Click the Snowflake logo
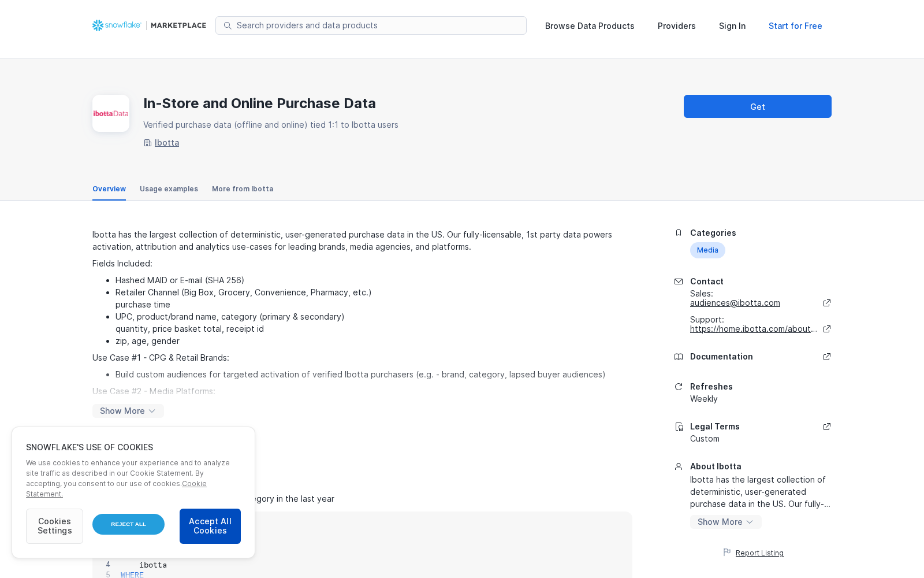924x578 pixels. coord(117,25)
